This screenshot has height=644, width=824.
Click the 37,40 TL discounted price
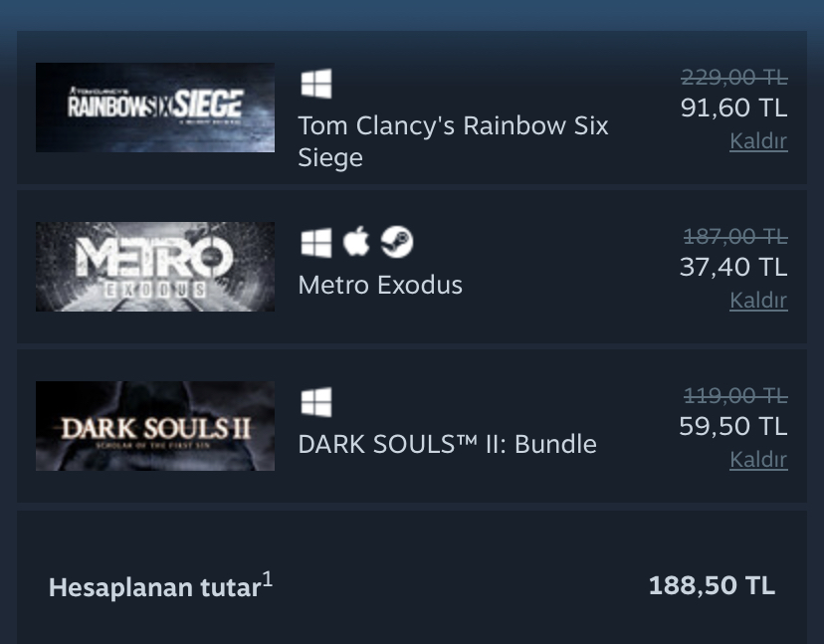[733, 267]
